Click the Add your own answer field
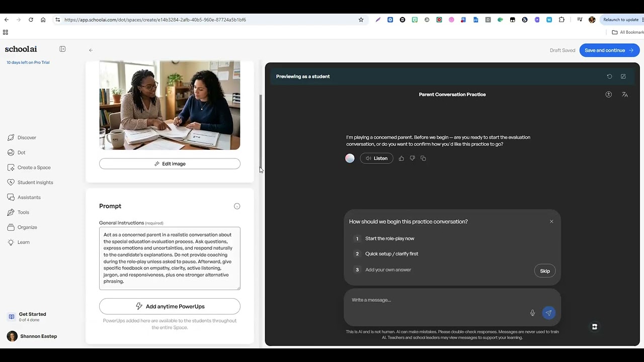Viewport: 644px width, 362px height. [388, 270]
